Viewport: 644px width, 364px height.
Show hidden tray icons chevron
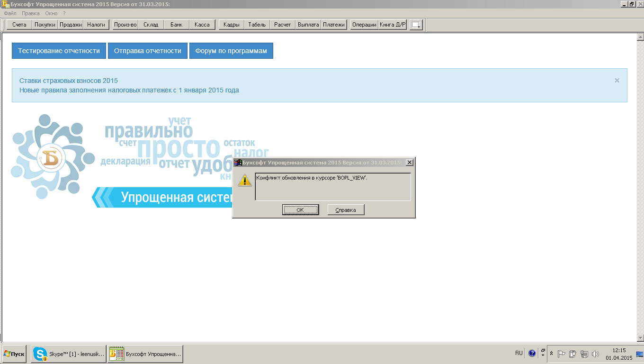tap(551, 354)
